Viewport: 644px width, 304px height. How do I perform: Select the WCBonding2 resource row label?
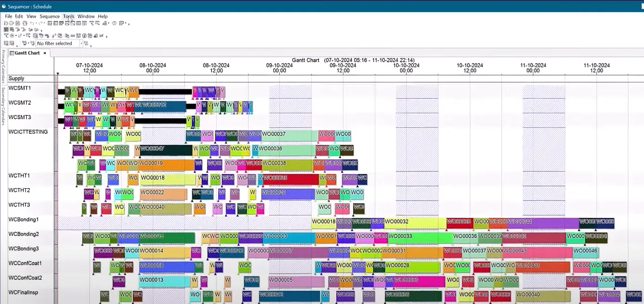tap(24, 234)
